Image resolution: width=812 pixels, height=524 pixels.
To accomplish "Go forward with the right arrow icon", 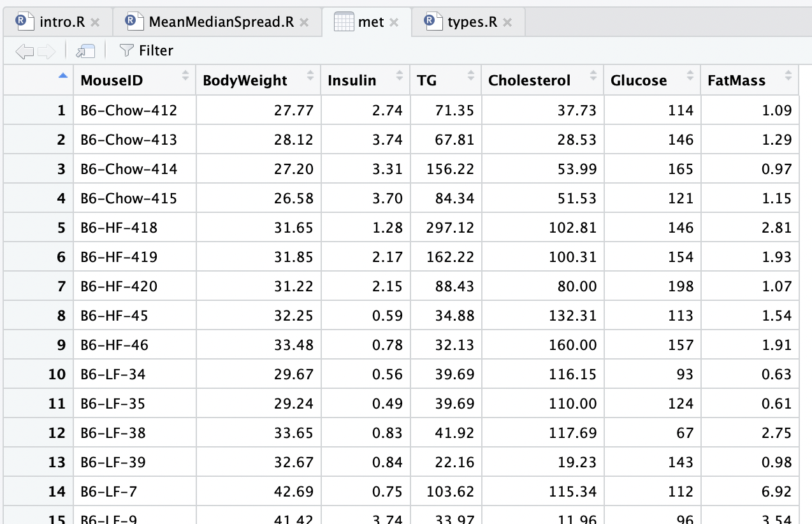I will pyautogui.click(x=47, y=51).
